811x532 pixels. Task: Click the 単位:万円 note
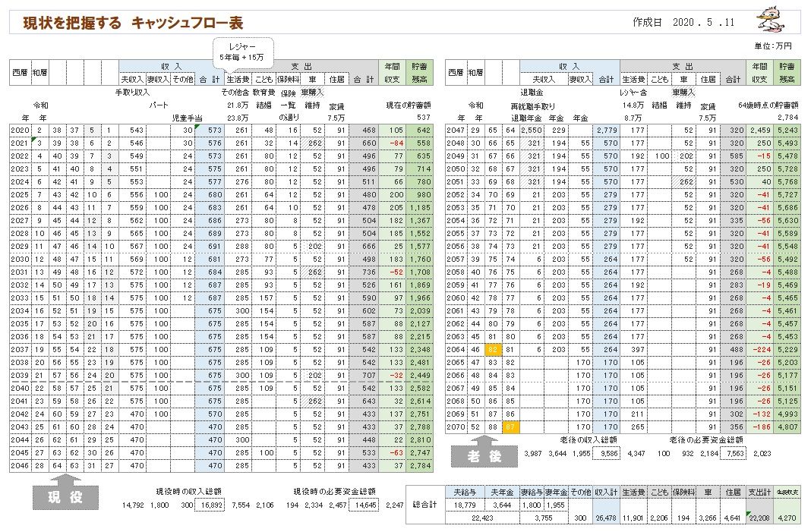pos(773,46)
